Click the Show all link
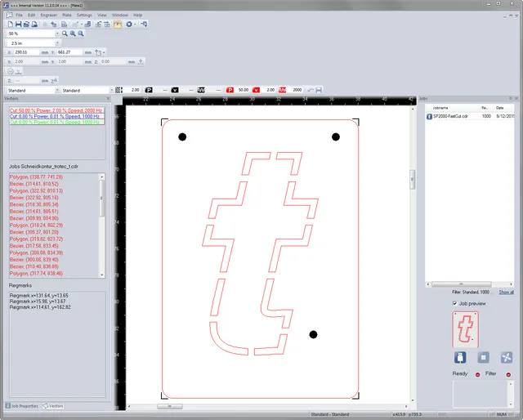 coord(507,292)
